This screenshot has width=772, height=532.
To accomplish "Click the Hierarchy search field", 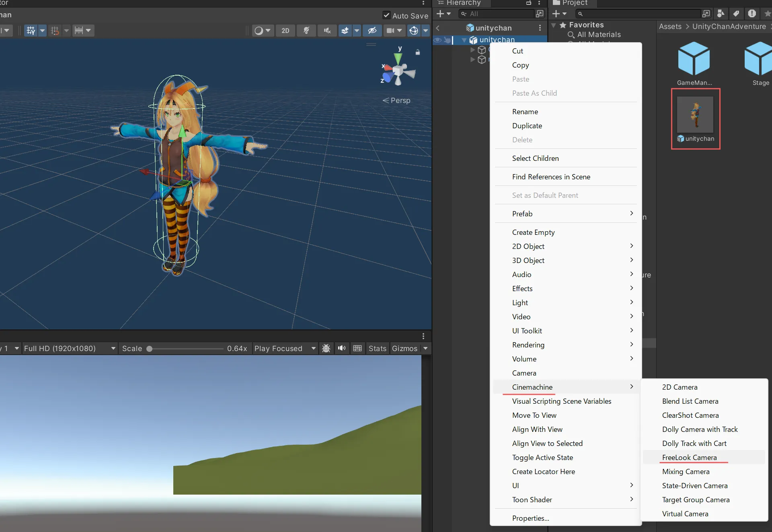I will [x=497, y=14].
